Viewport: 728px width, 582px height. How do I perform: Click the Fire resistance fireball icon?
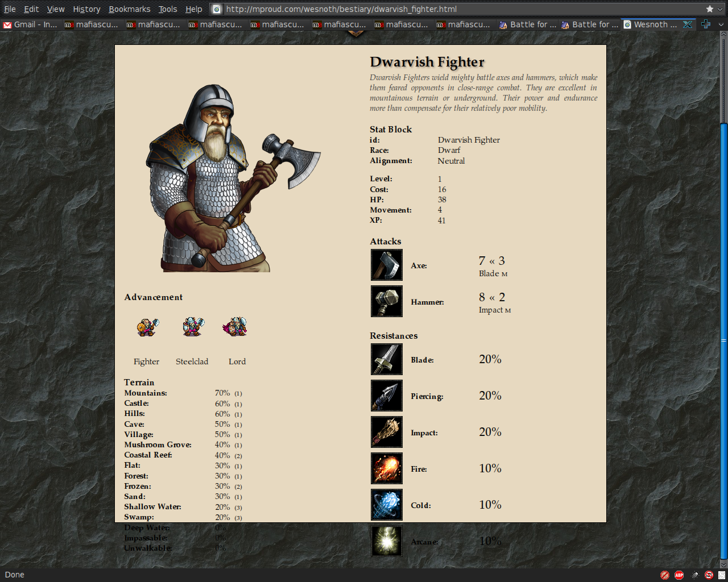coord(387,468)
